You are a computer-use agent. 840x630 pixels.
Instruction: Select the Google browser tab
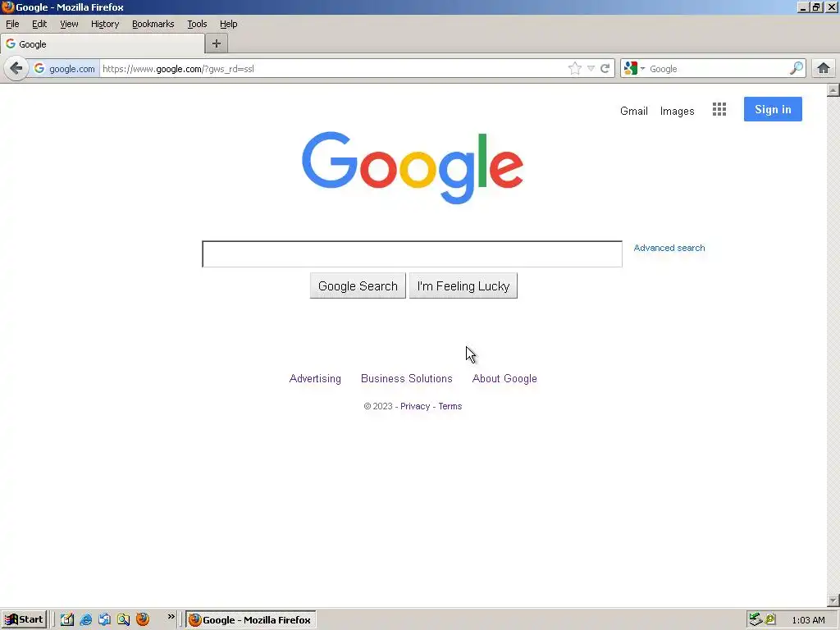click(x=103, y=44)
